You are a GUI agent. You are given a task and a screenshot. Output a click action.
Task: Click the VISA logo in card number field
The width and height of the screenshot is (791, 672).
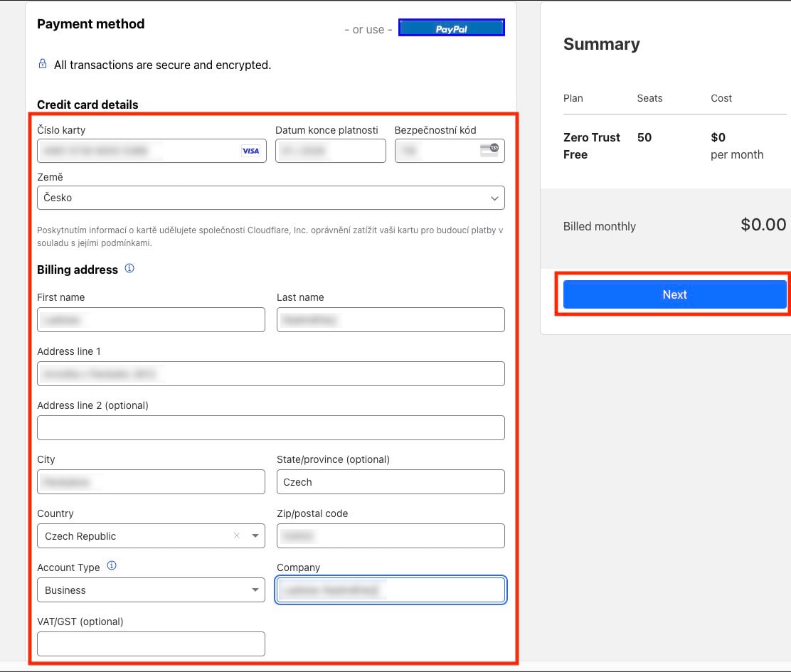point(250,151)
